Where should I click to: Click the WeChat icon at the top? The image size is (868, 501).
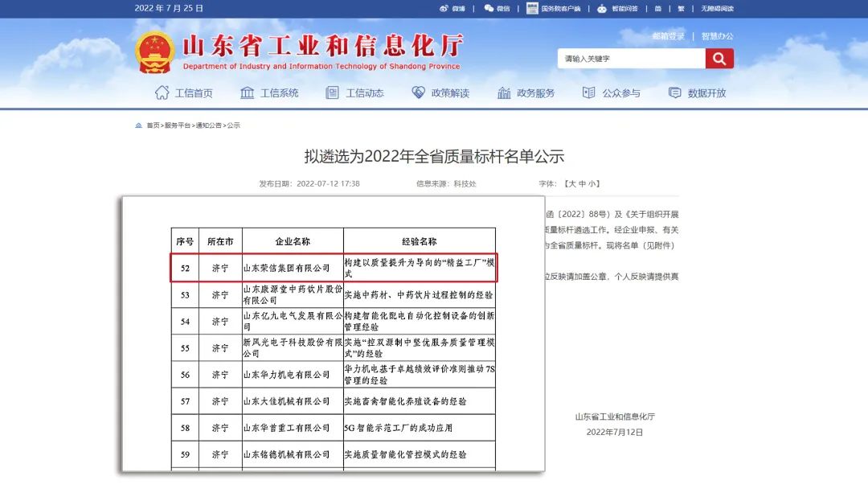pos(489,8)
